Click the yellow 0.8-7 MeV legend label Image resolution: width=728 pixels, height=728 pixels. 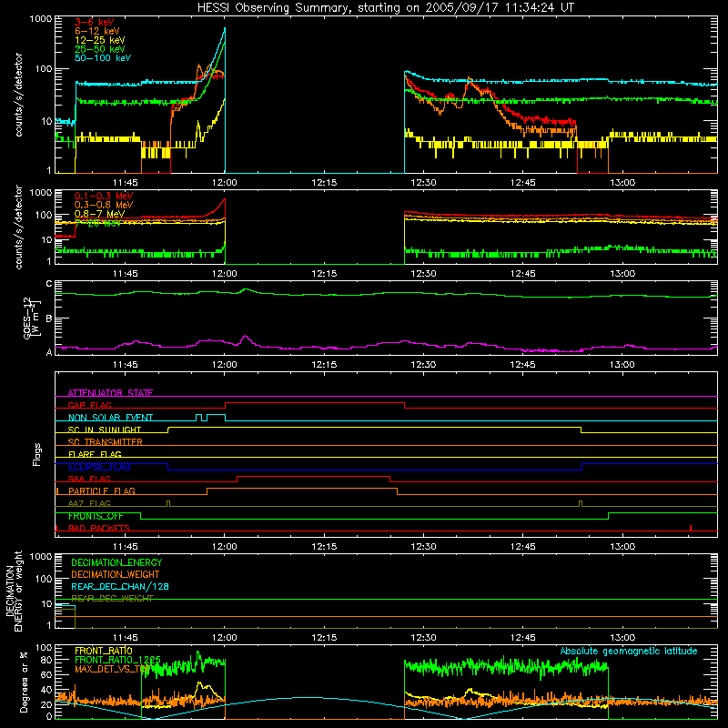(99, 214)
